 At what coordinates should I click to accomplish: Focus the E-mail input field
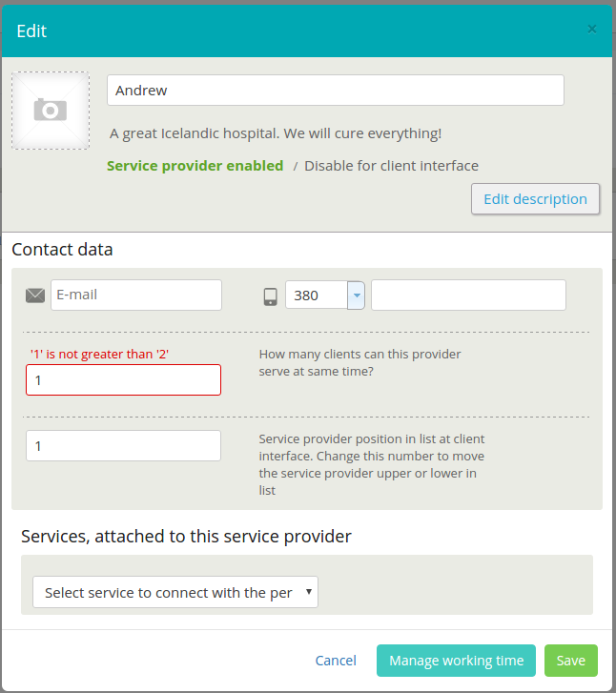[x=136, y=296]
